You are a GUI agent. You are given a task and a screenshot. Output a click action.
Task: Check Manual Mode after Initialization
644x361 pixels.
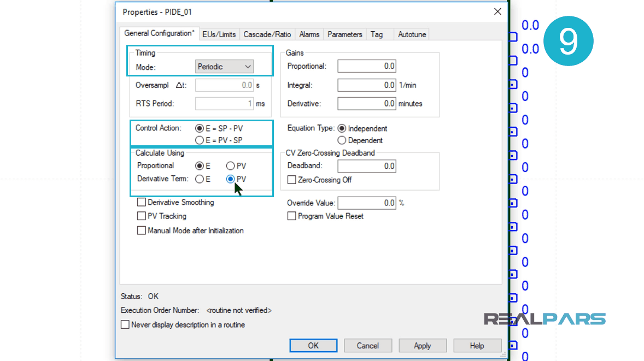coord(141,230)
